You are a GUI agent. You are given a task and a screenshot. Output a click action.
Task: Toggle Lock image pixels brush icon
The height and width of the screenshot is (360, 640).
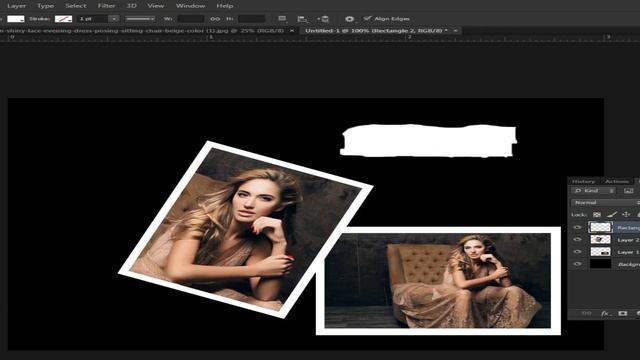pos(611,214)
